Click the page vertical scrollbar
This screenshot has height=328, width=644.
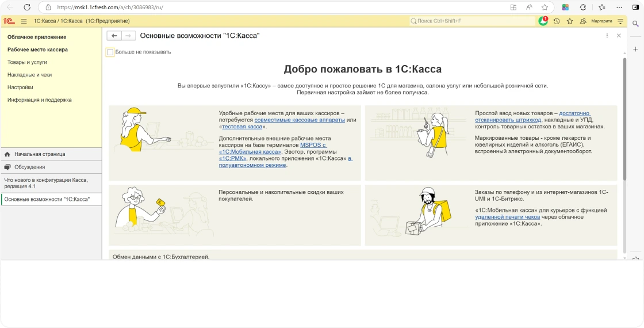(624, 119)
